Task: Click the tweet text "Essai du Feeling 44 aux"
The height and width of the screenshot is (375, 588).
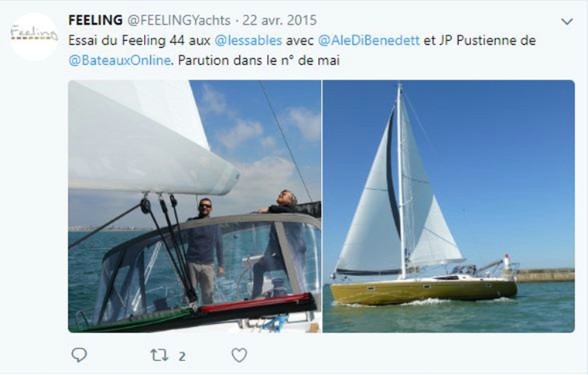Action: coord(139,40)
